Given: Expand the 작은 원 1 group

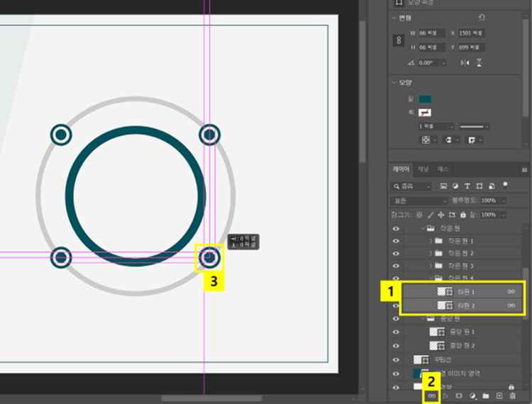Looking at the screenshot, I should tap(431, 241).
